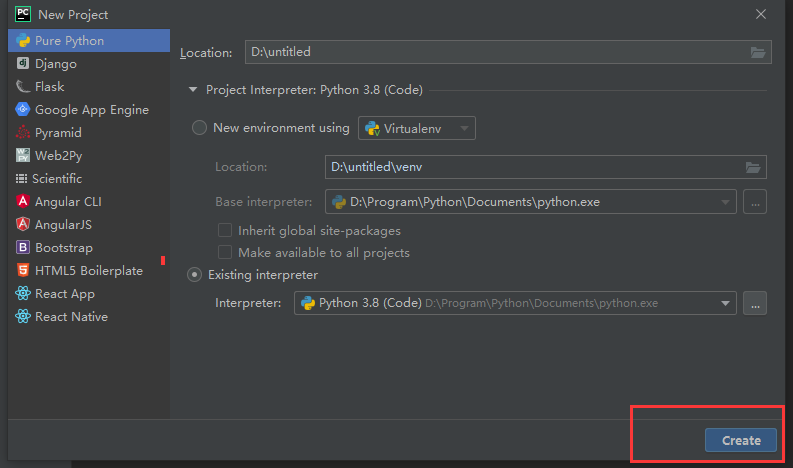The image size is (793, 468).
Task: Click the React App atom icon
Action: click(23, 293)
